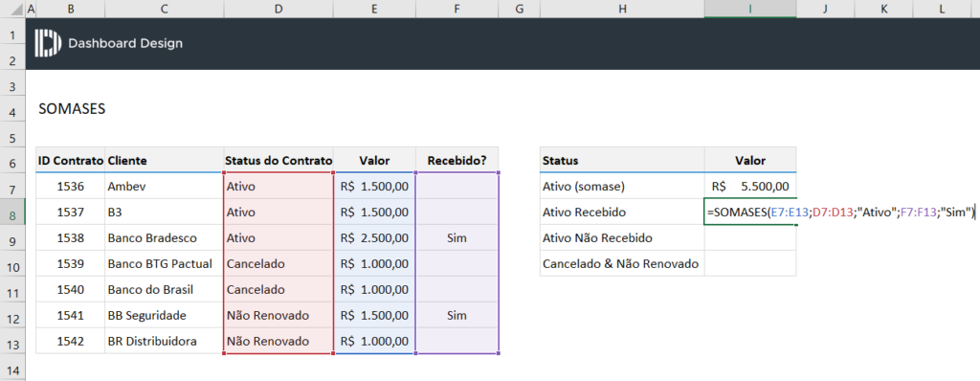This screenshot has height=381, width=980.
Task: Select the R$ 2.500,00 value cell
Action: (374, 238)
